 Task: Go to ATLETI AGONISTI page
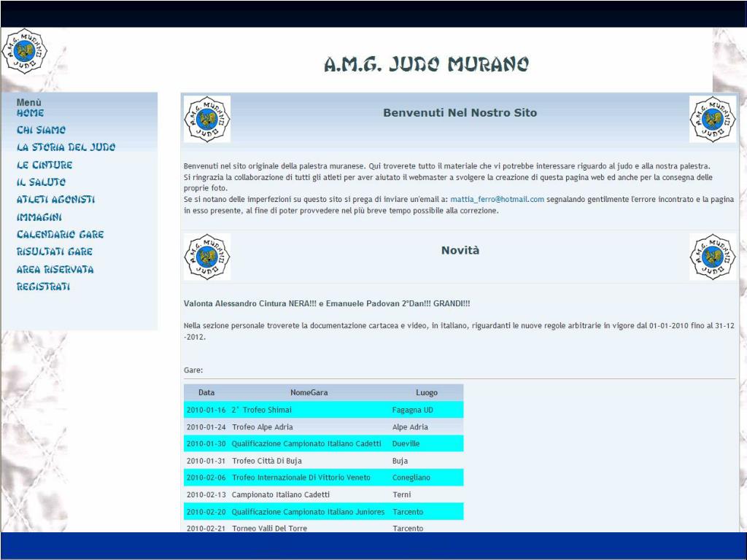(x=55, y=200)
